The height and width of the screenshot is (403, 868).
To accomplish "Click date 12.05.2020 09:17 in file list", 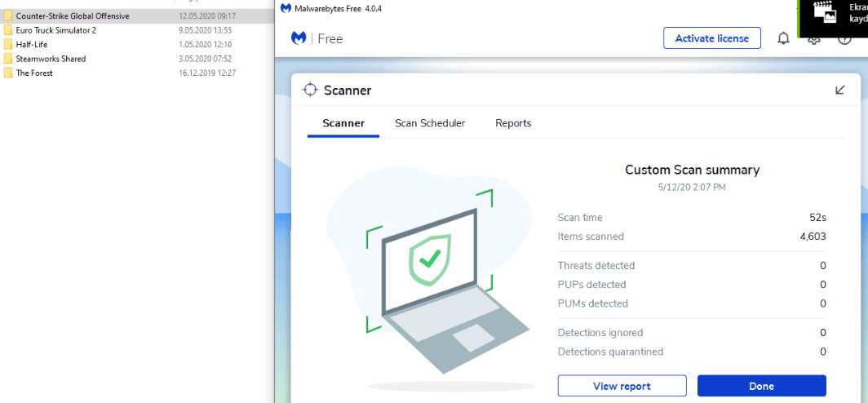I will (207, 16).
